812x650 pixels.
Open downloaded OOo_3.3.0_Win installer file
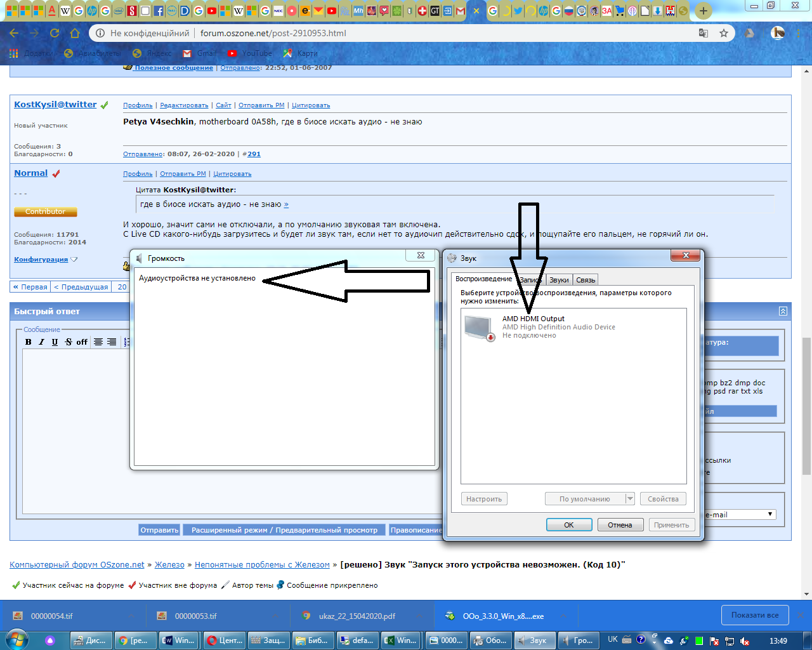[x=503, y=616]
